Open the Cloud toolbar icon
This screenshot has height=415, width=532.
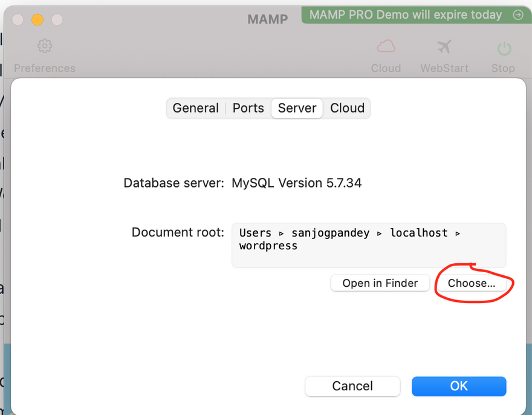pos(386,47)
